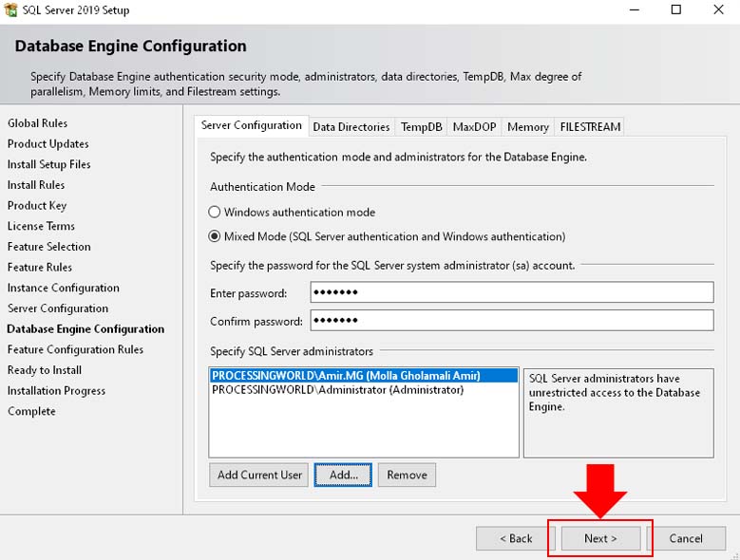Image resolution: width=740 pixels, height=560 pixels.
Task: Click Complete step in sidebar
Action: point(31,411)
